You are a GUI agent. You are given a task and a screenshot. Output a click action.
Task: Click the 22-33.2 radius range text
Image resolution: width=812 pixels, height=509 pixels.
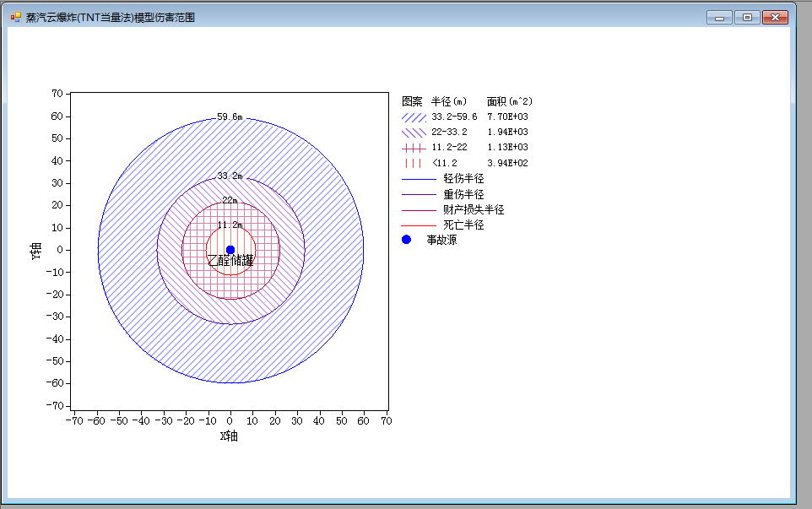[x=450, y=132]
